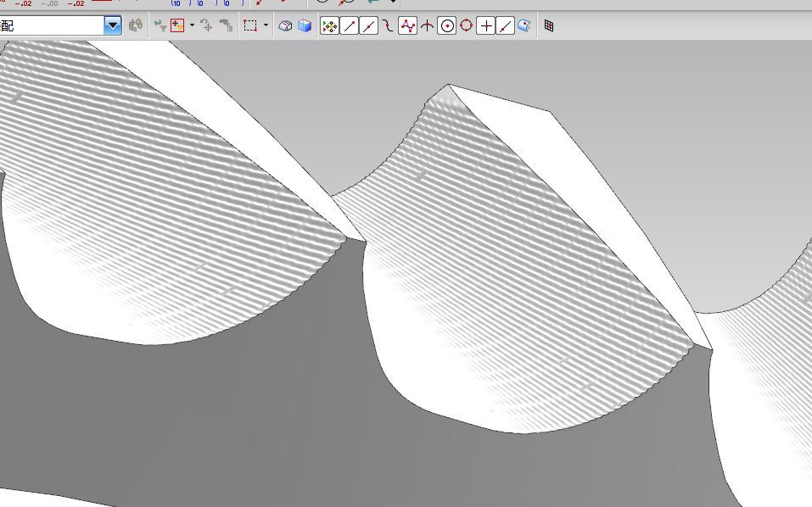Viewport: 812px width, 507px height.
Task: Click the greyed undo-arrow crosshair selection icon
Action: tap(207, 25)
